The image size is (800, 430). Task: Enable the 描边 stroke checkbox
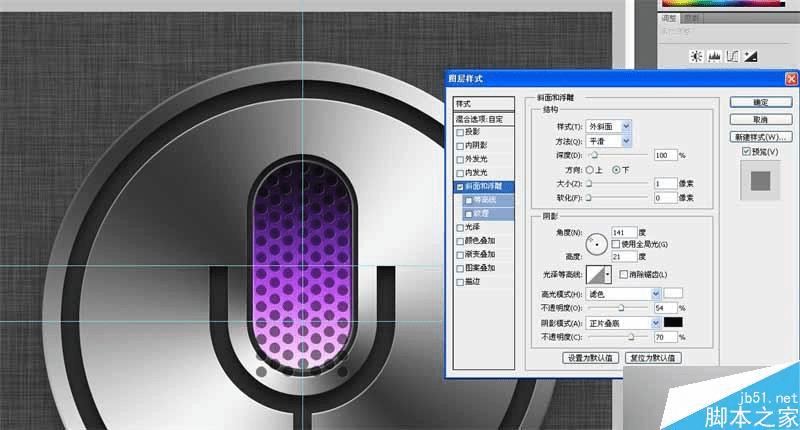click(x=460, y=282)
